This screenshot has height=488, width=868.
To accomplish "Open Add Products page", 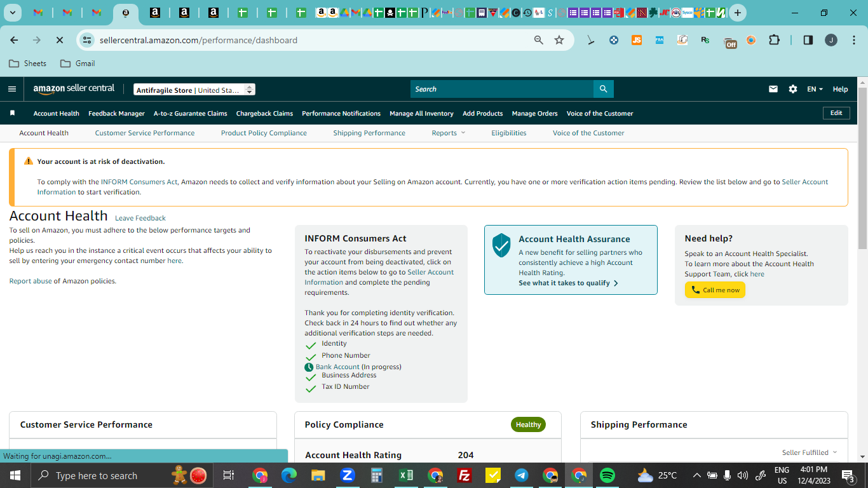I will tap(482, 113).
